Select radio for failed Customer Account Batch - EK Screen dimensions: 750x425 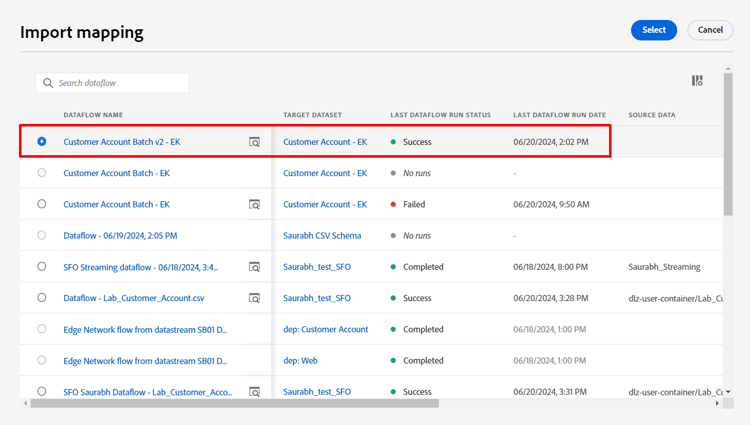[x=42, y=204]
